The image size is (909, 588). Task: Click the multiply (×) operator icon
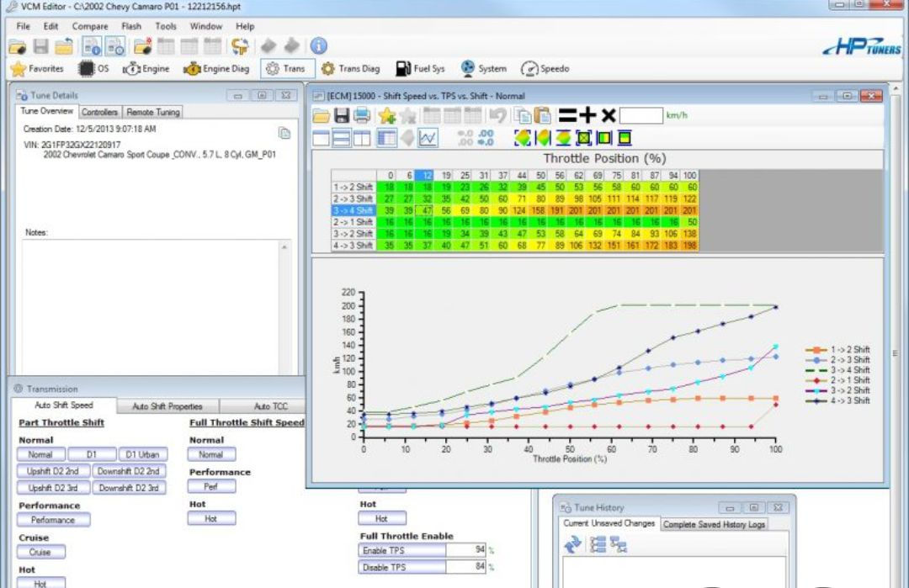tap(608, 116)
